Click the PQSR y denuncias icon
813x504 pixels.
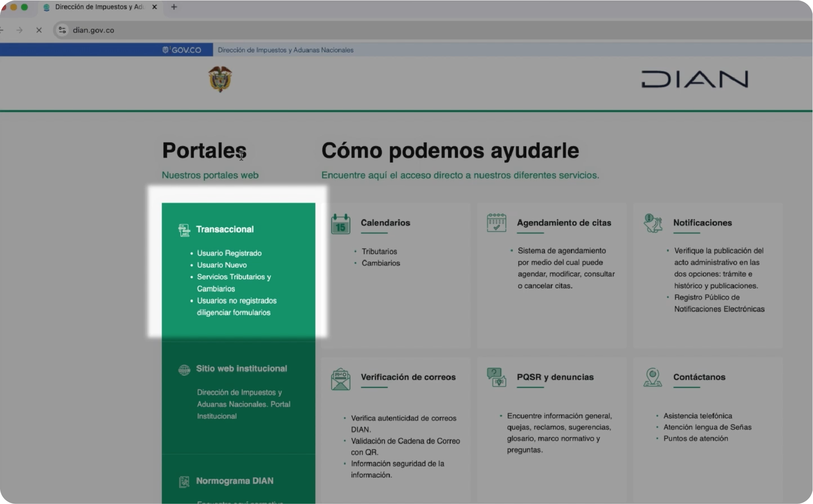(x=496, y=377)
